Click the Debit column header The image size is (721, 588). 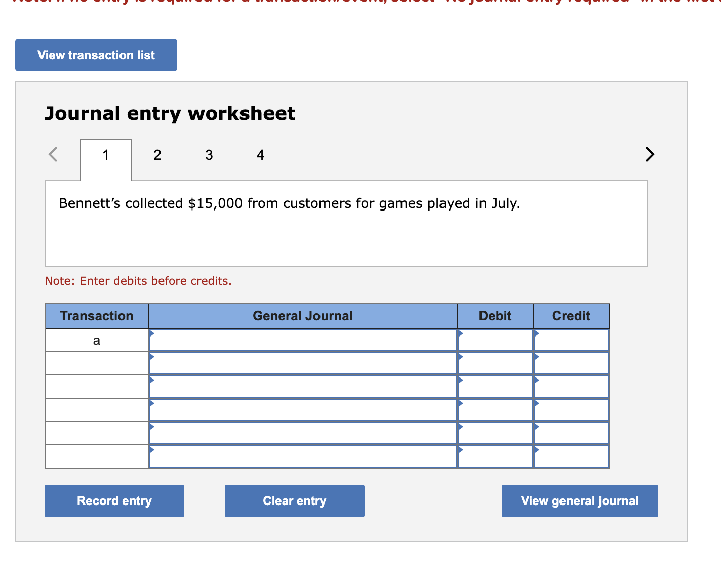495,316
